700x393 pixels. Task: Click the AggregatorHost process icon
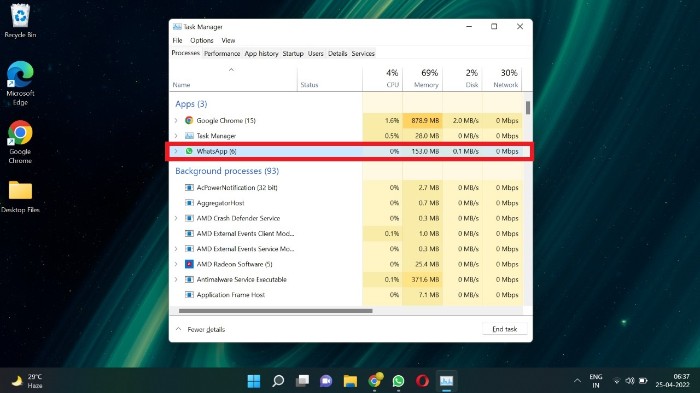pyautogui.click(x=189, y=203)
